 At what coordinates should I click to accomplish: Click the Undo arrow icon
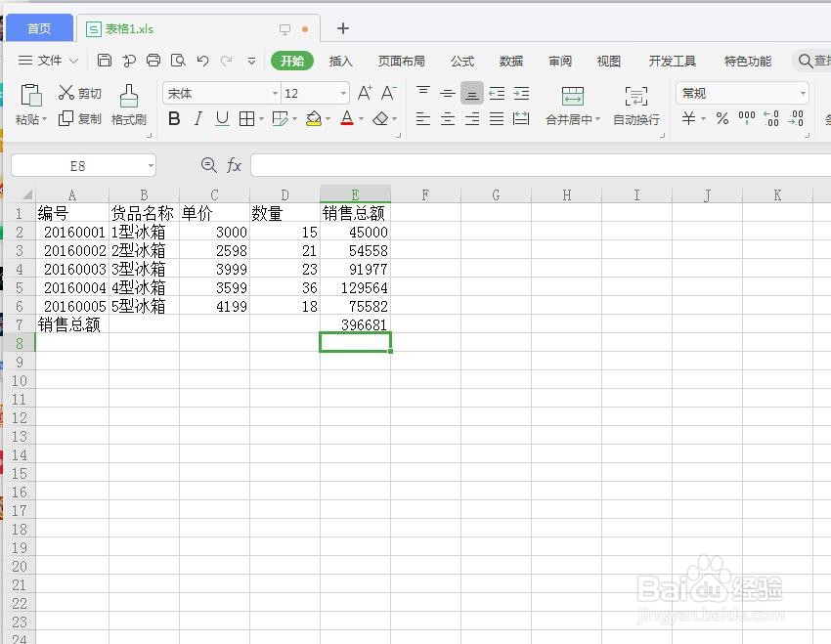pos(202,60)
